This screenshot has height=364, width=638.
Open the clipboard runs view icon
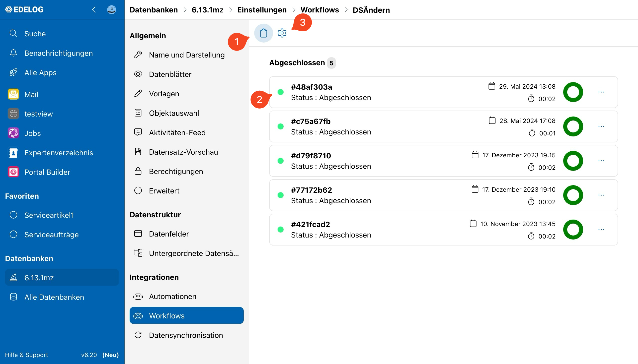click(x=263, y=33)
